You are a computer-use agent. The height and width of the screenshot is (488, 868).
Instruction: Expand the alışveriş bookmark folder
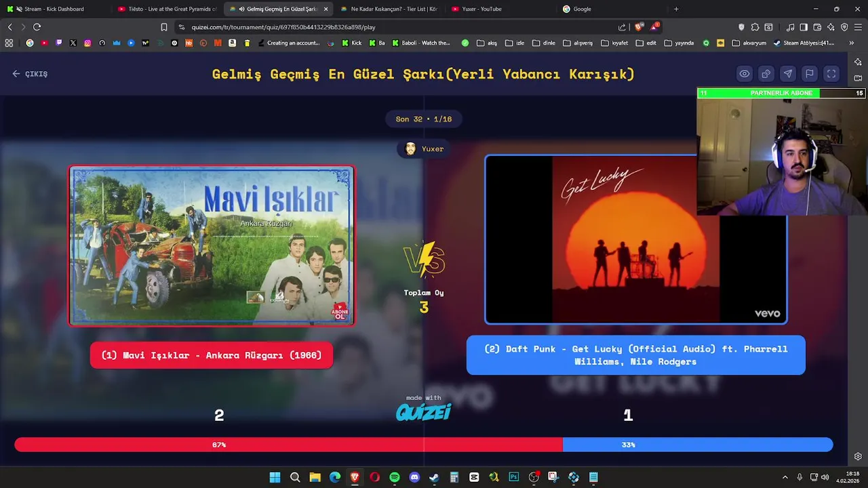click(x=578, y=43)
